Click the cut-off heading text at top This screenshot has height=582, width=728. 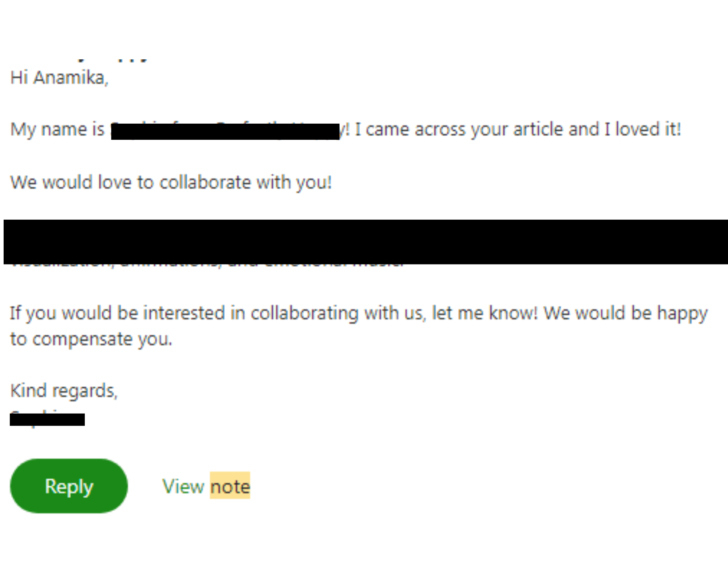click(113, 59)
